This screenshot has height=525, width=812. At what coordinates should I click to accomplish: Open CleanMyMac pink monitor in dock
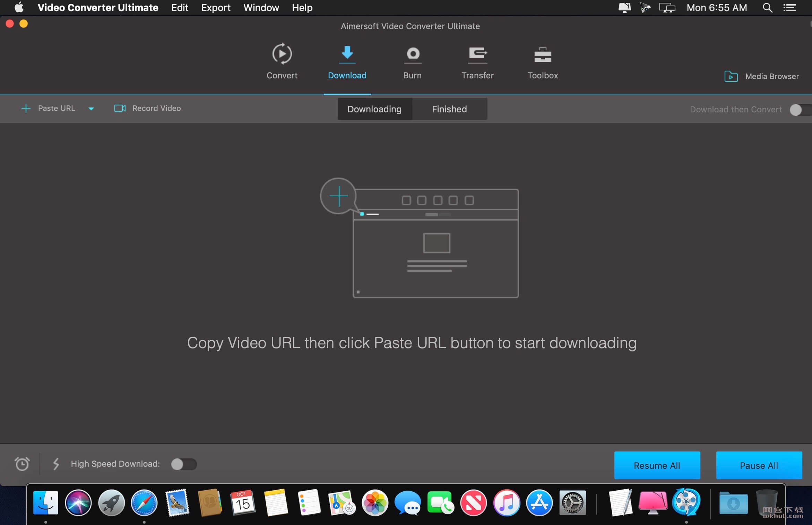[653, 502]
